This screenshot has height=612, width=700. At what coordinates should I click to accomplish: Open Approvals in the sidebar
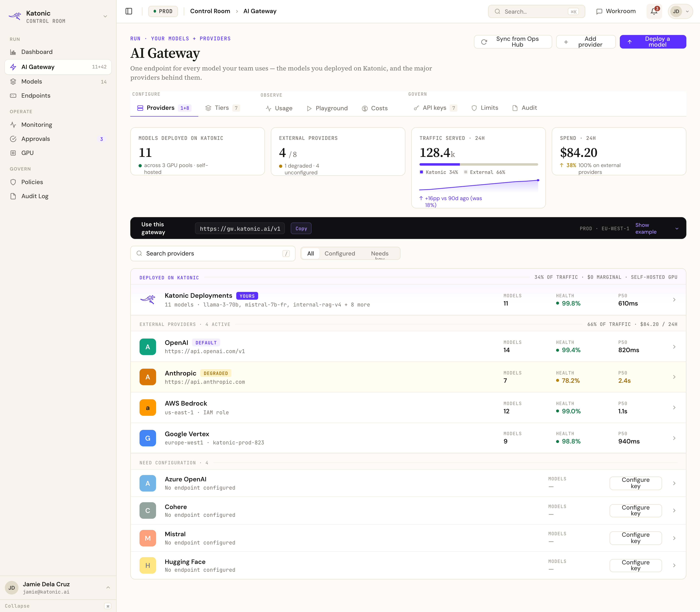[58, 139]
